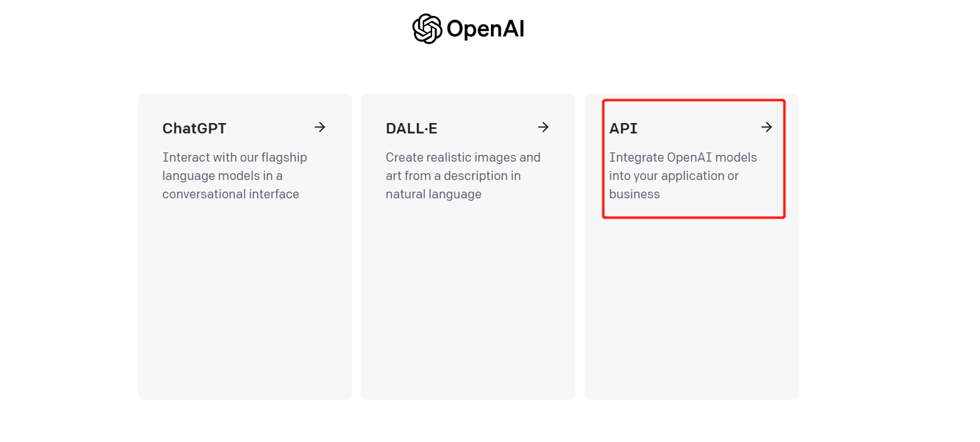This screenshot has width=980, height=442.
Task: Select the ChatGPT card heading
Action: coord(194,129)
